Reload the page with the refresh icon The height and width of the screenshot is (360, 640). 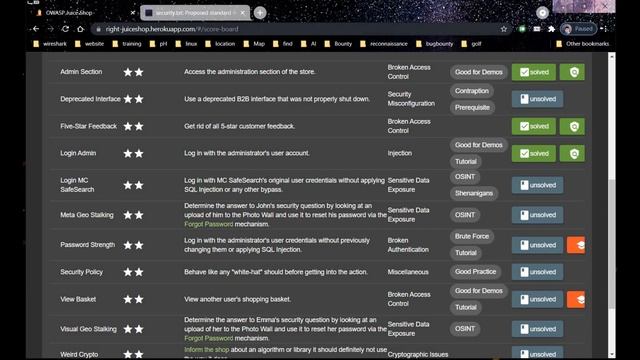(x=65, y=29)
